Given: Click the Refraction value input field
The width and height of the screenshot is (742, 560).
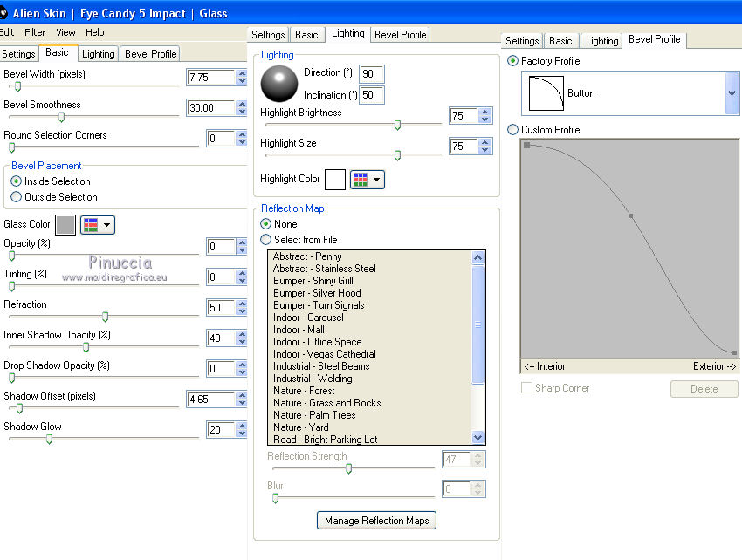Looking at the screenshot, I should 220,308.
